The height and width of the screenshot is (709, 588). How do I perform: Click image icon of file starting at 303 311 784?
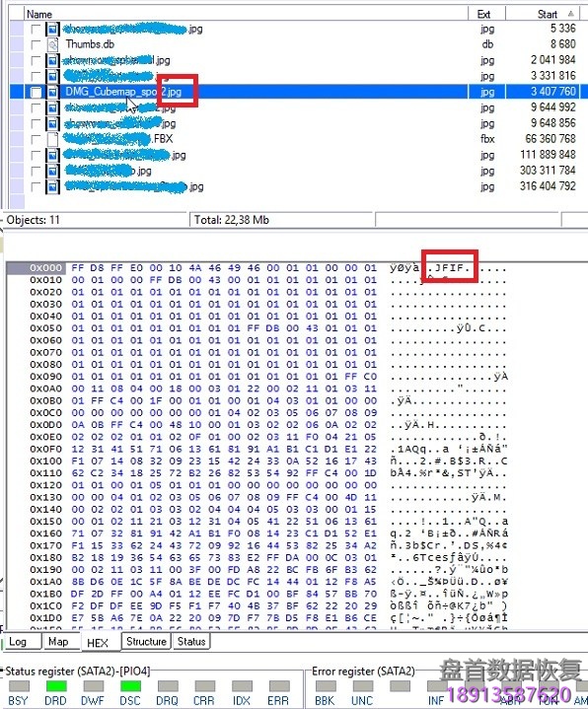pyautogui.click(x=52, y=171)
